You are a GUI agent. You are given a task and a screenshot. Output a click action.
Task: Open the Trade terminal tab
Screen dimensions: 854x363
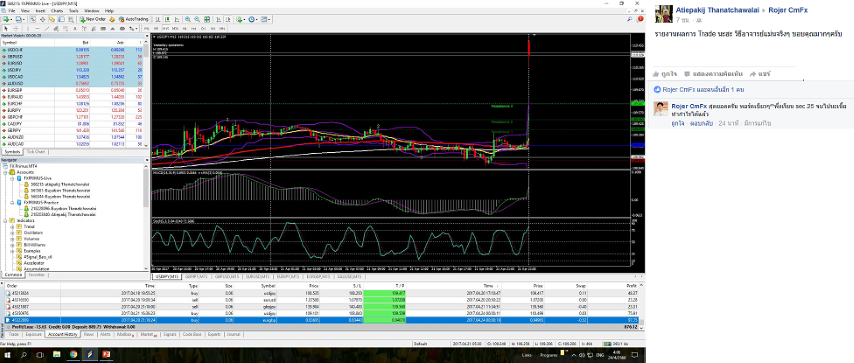[x=14, y=334]
